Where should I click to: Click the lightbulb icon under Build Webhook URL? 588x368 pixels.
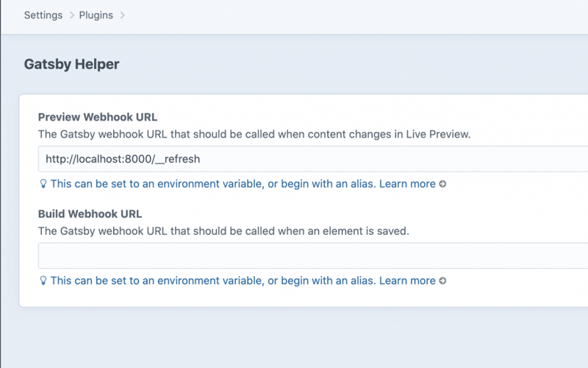pyautogui.click(x=43, y=280)
